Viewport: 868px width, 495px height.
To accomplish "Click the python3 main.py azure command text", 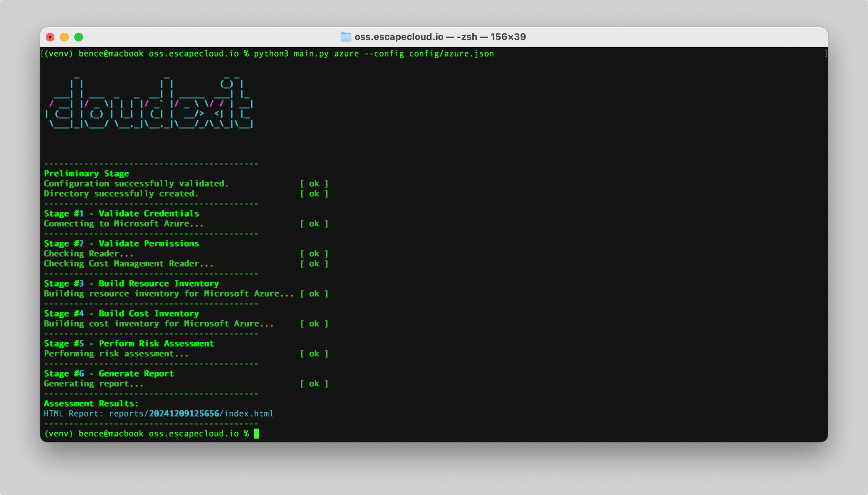I will [306, 54].
